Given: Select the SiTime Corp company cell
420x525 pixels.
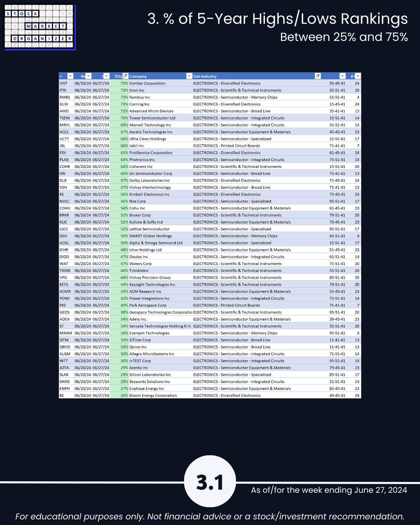Looking at the screenshot, I should coord(140,340).
